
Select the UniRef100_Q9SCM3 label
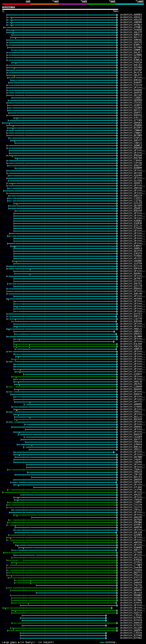pyautogui.click(x=131, y=42)
